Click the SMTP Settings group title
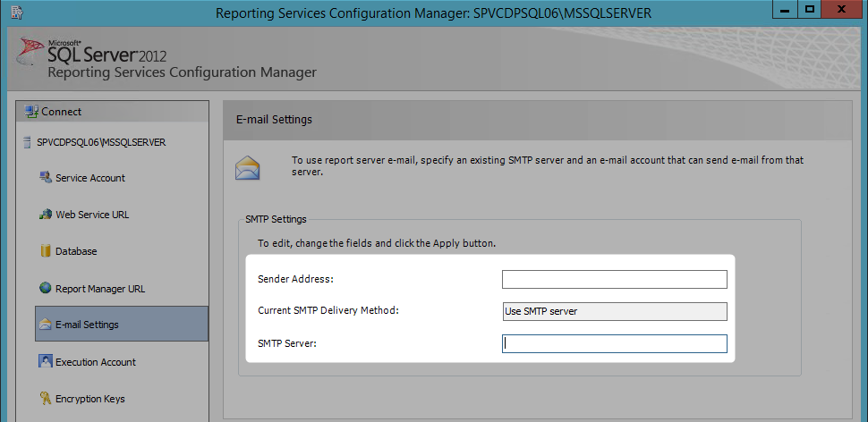The image size is (868, 422). tap(276, 219)
